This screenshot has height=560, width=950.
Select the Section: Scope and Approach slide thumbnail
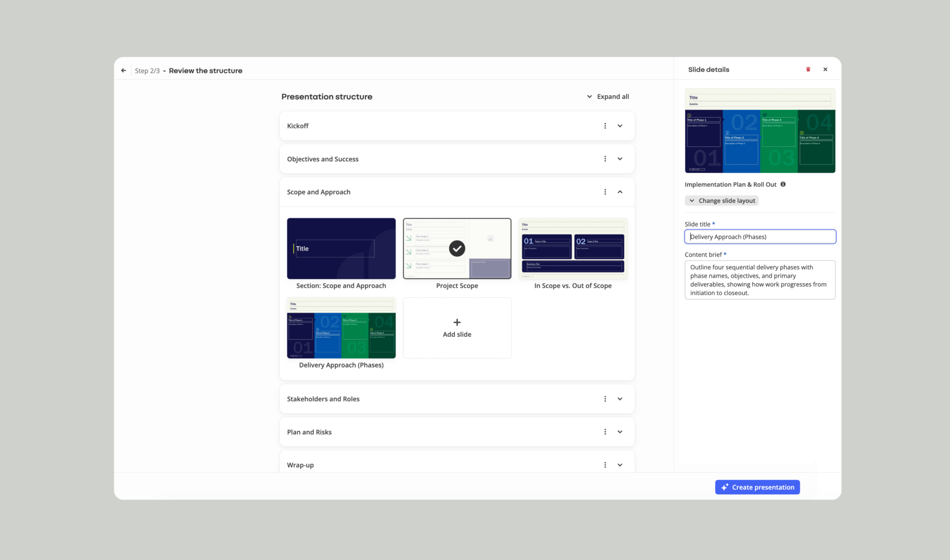coord(341,248)
